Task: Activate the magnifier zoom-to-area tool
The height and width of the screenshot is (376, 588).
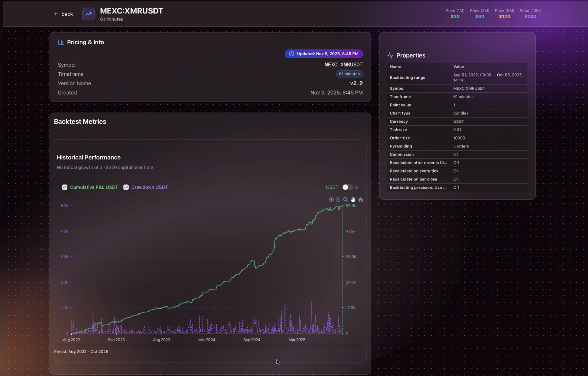Action: point(345,199)
